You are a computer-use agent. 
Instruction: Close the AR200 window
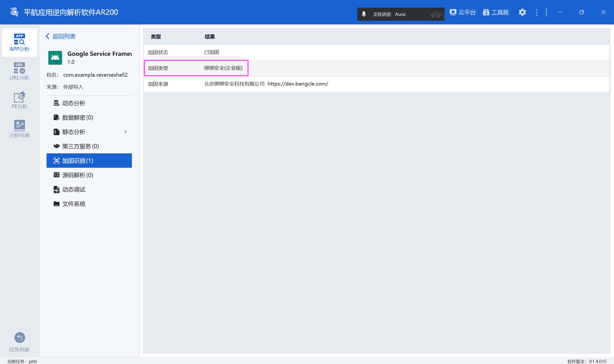click(x=603, y=12)
